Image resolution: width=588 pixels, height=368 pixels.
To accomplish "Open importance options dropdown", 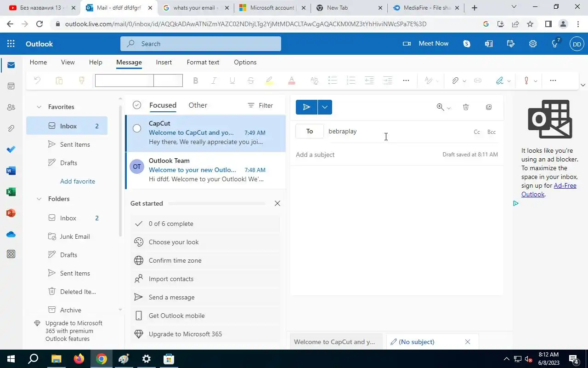I will click(535, 81).
